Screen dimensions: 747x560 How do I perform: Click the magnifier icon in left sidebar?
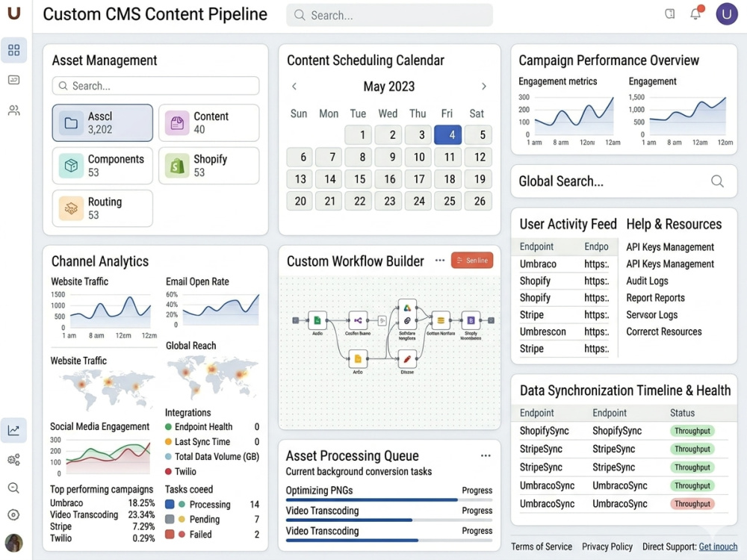tap(13, 488)
